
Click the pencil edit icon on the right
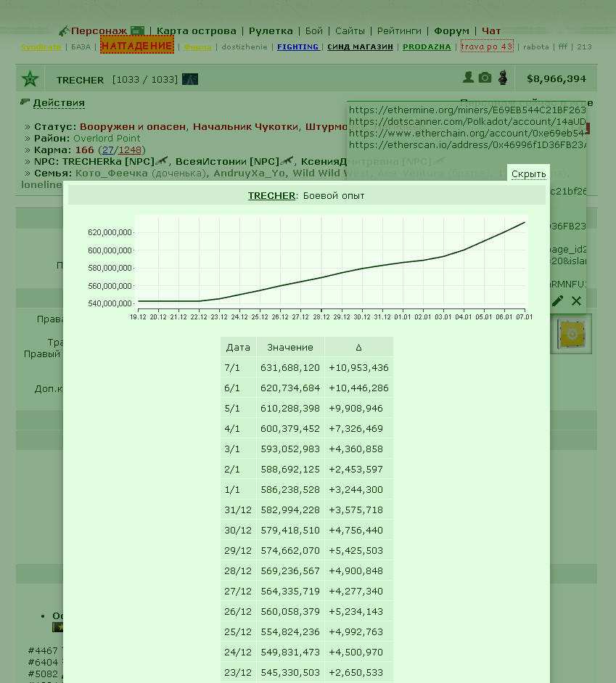coord(557,300)
